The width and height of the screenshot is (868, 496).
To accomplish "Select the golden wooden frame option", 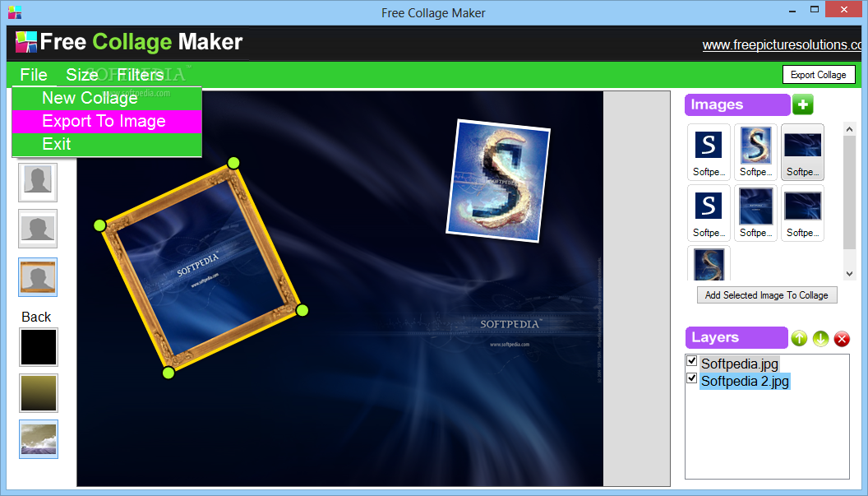I will coord(38,277).
